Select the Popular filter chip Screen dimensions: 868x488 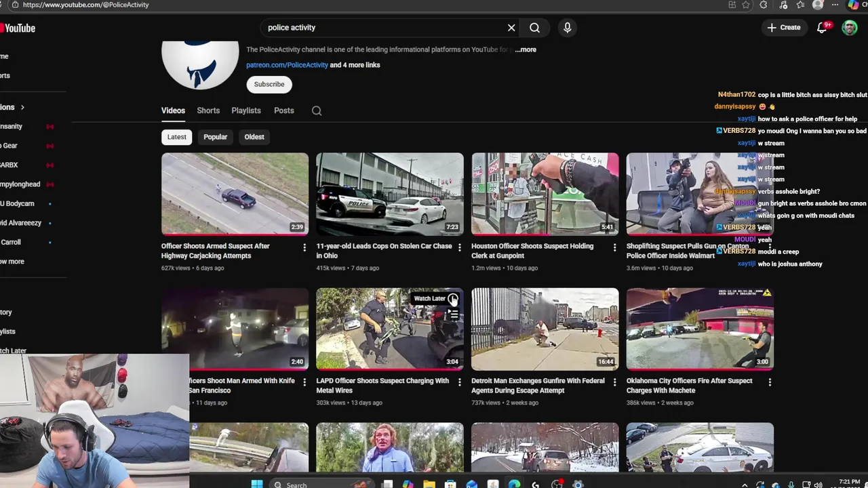coord(216,137)
